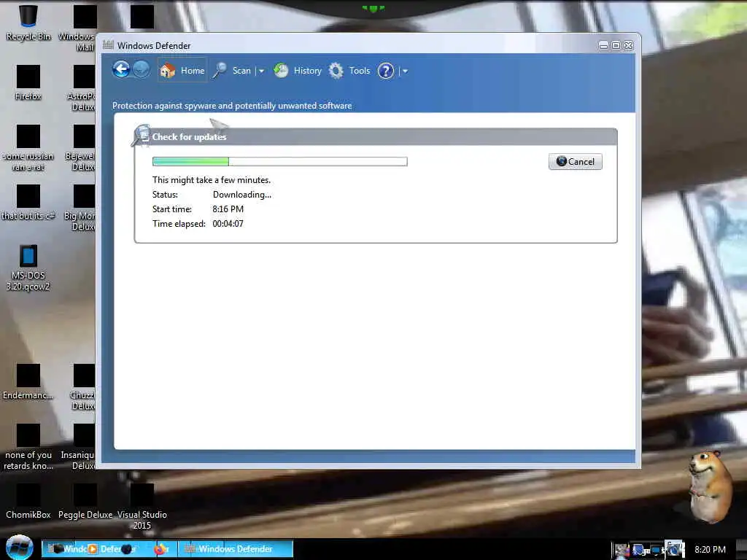Image resolution: width=747 pixels, height=560 pixels.
Task: Select the Endermanc... desktop icon
Action: click(28, 382)
